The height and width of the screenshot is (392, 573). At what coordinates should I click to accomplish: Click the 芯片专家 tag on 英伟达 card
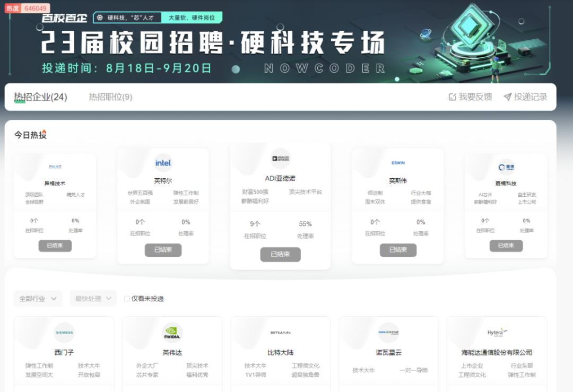point(147,375)
